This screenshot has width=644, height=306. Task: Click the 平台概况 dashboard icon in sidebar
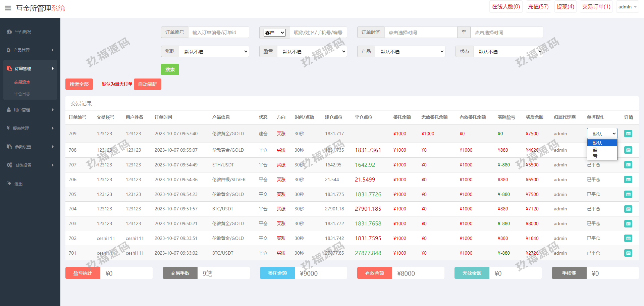click(9, 32)
